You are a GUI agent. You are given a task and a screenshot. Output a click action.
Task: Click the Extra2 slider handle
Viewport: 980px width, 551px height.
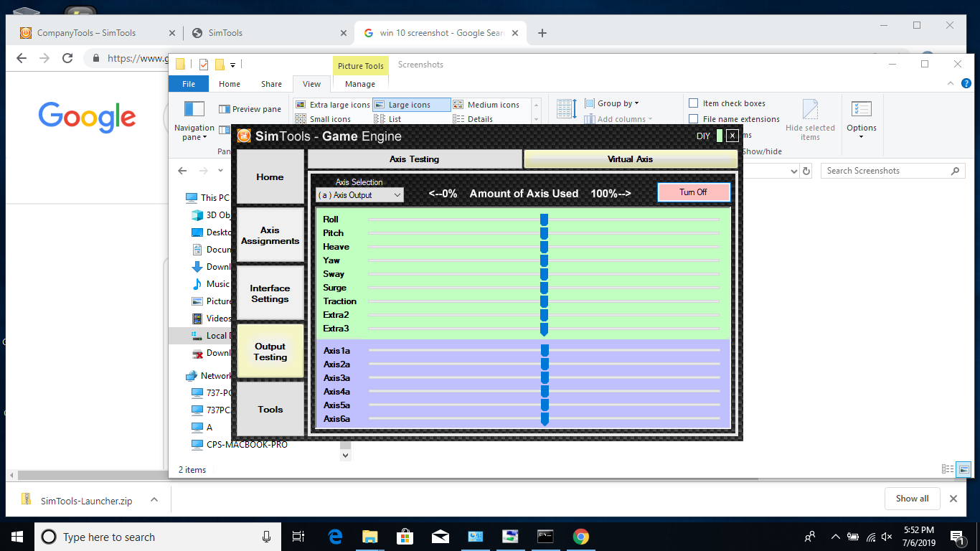point(544,314)
